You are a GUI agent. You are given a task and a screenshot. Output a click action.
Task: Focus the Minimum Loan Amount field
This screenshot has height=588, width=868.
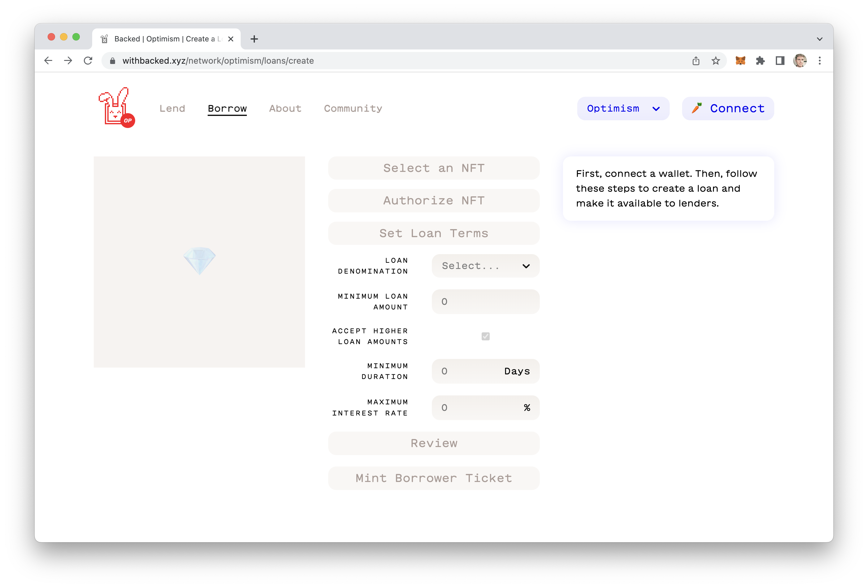click(485, 301)
